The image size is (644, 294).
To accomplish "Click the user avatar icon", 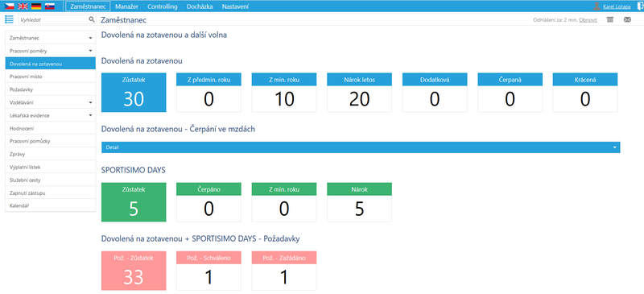I will [x=597, y=6].
